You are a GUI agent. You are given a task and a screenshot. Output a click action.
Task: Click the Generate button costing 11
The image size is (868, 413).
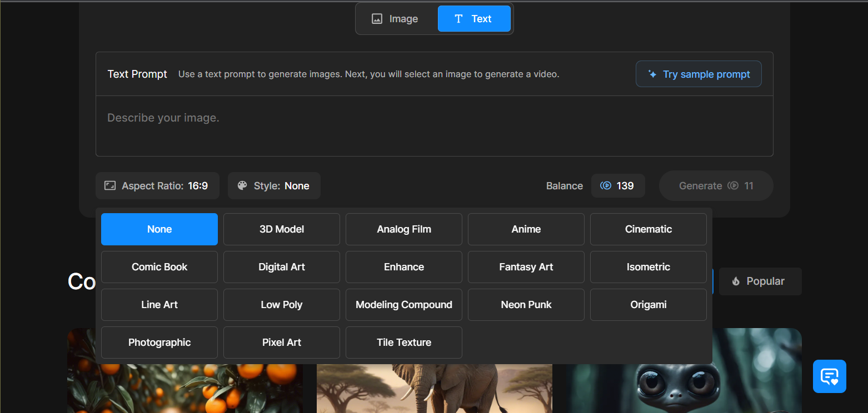pos(716,186)
